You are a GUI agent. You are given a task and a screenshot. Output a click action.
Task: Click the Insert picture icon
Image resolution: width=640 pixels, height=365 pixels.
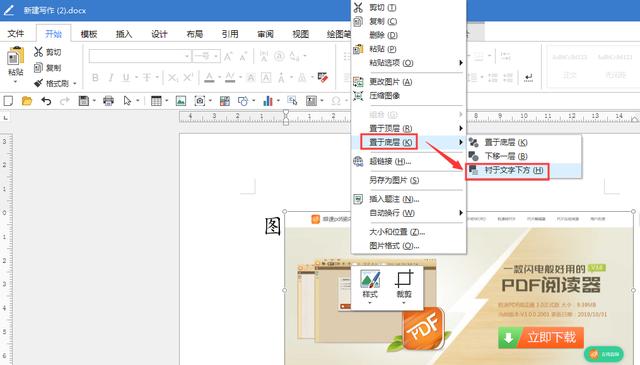181,100
